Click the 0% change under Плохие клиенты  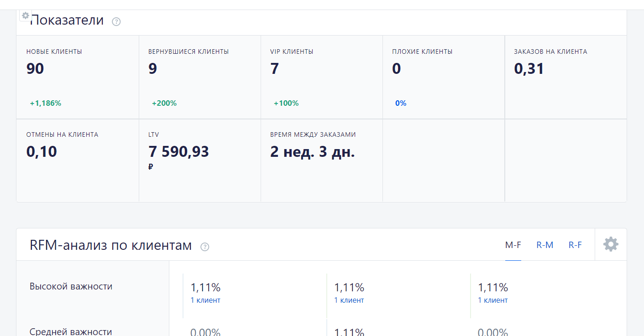click(401, 103)
